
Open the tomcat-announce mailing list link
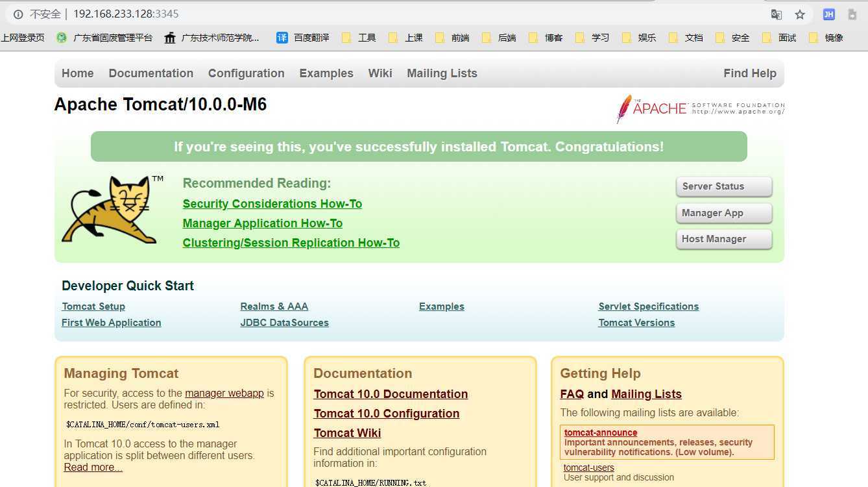tap(601, 432)
